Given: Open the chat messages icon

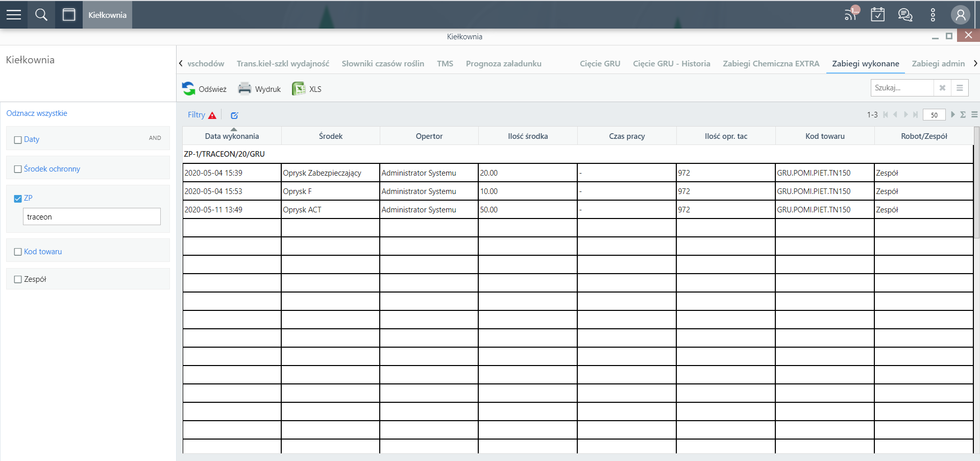Looking at the screenshot, I should pos(905,15).
